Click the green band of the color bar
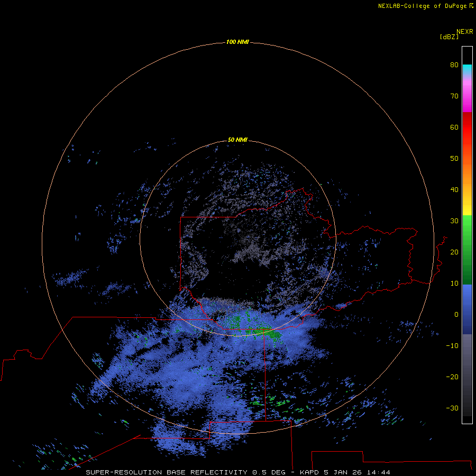 467,250
